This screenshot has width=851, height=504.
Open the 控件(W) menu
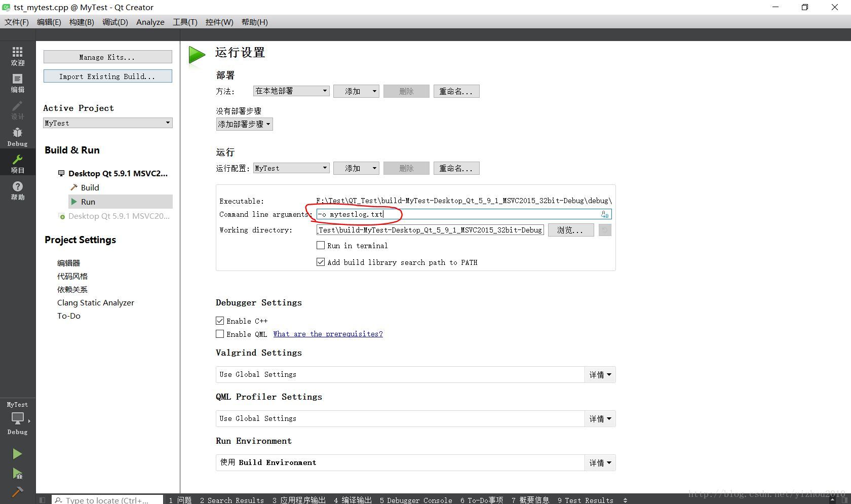tap(219, 22)
